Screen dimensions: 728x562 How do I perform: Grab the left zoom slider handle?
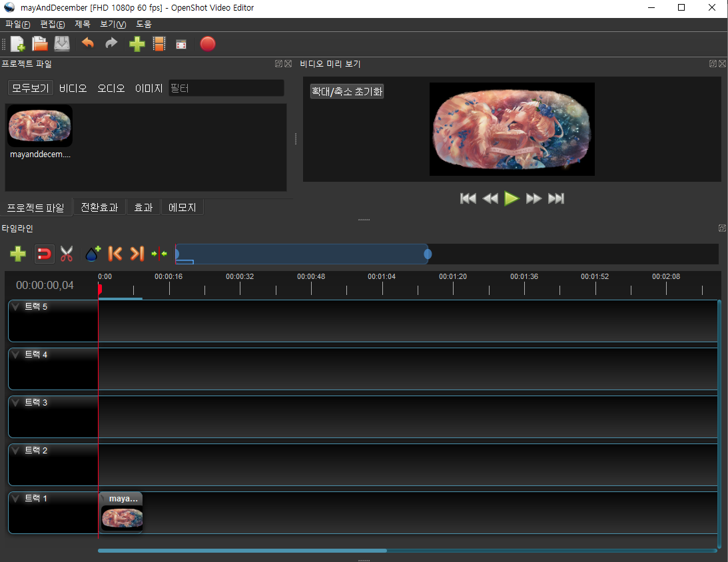coord(177,254)
